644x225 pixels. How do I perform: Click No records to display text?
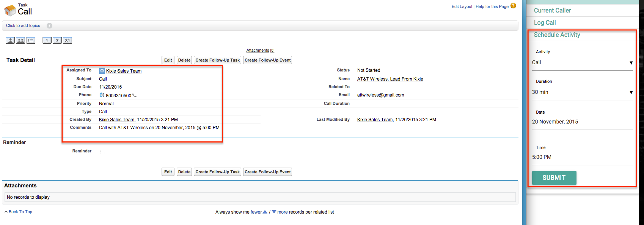[28, 197]
